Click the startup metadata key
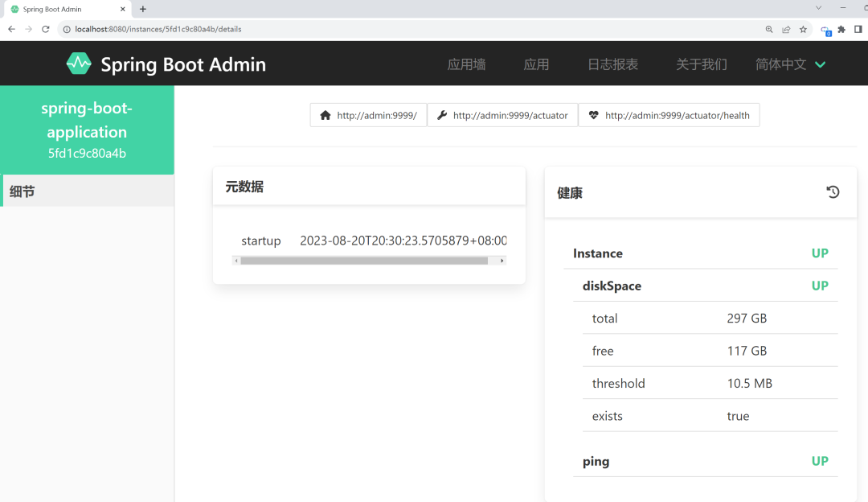The height and width of the screenshot is (502, 868). [x=260, y=241]
